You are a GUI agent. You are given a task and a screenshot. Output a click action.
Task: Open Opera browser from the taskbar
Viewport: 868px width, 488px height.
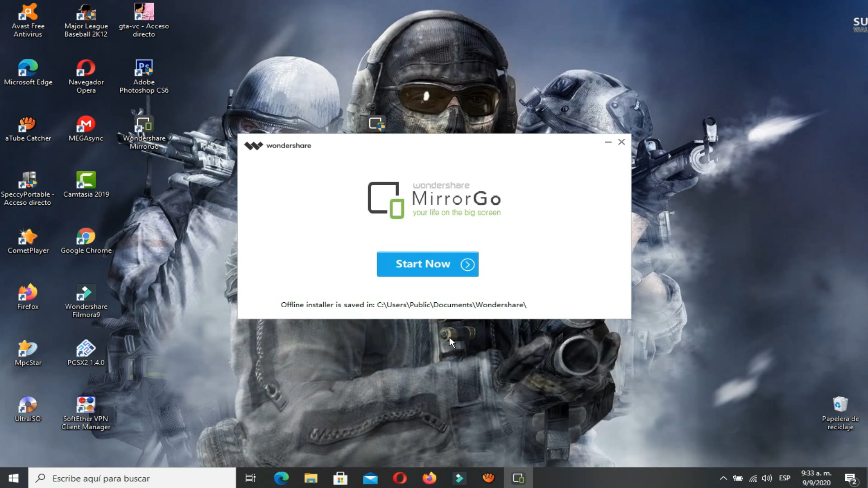pos(400,478)
